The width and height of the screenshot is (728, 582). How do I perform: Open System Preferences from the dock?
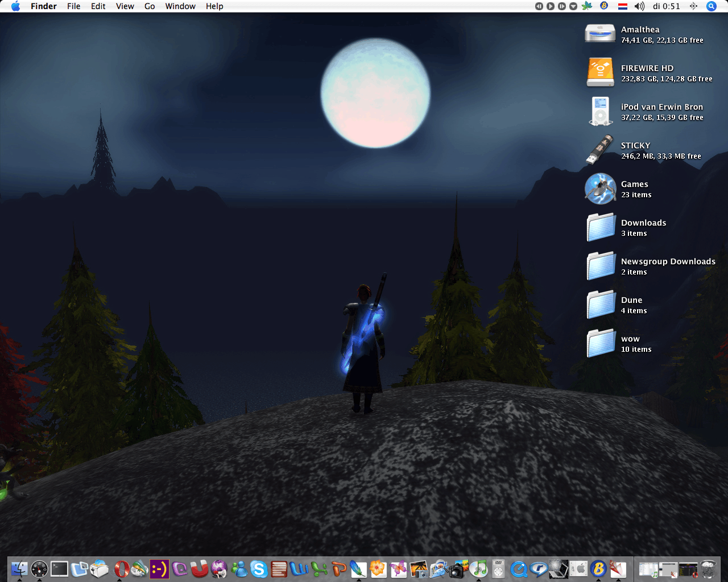point(578,568)
